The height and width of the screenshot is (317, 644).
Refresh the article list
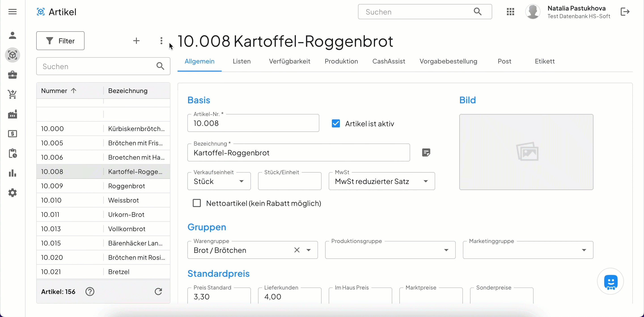click(x=158, y=292)
